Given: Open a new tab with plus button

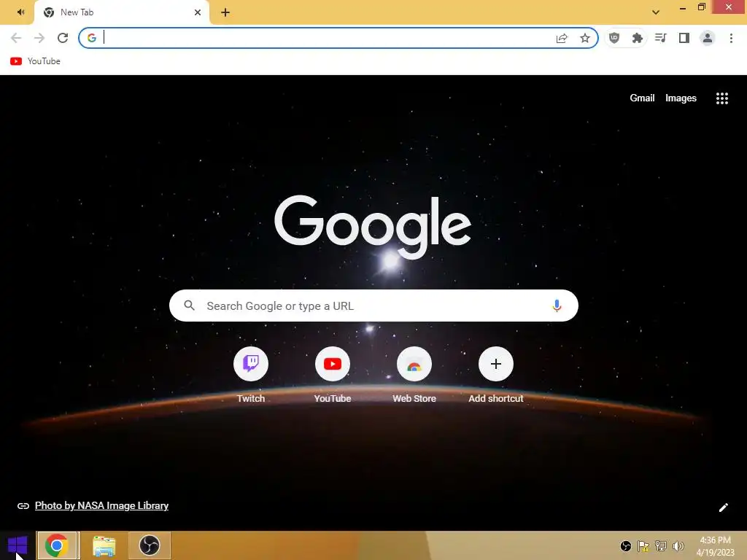Looking at the screenshot, I should (x=225, y=12).
